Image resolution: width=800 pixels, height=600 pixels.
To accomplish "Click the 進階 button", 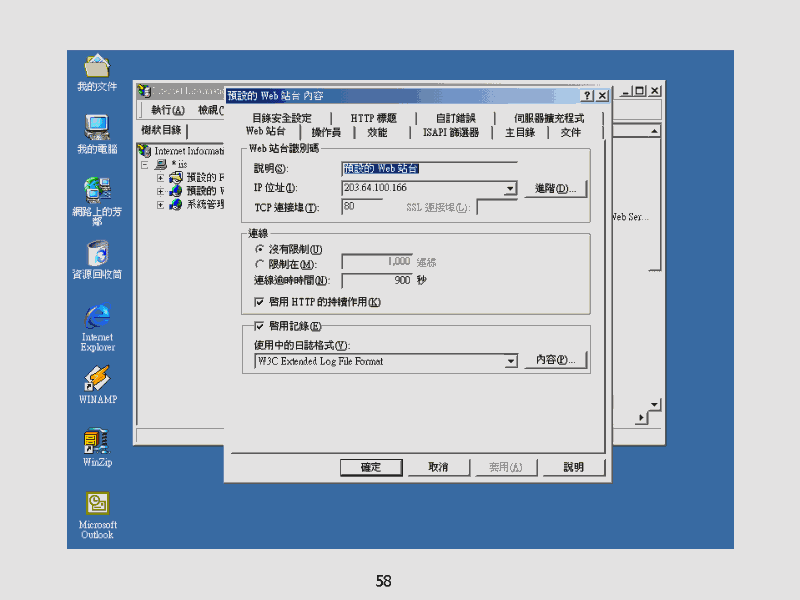I will pos(556,189).
